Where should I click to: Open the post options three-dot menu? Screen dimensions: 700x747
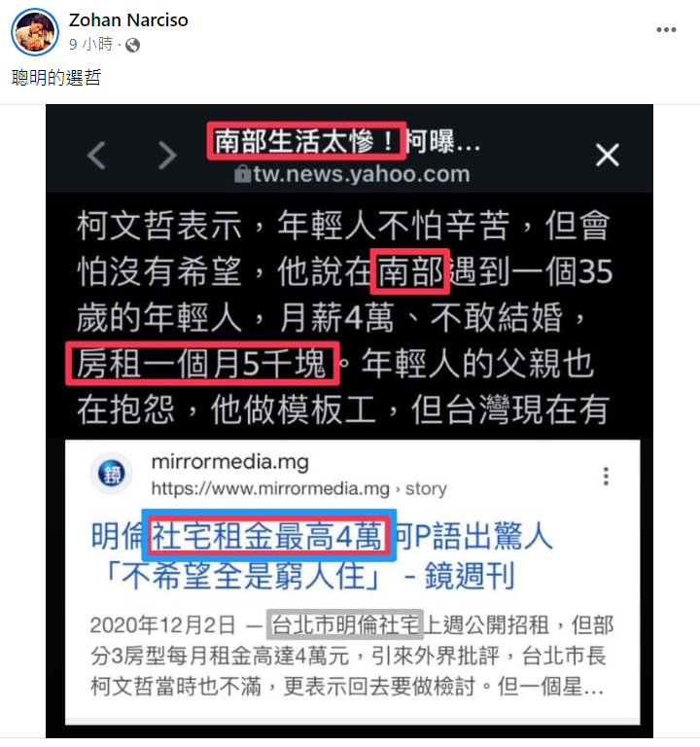pyautogui.click(x=666, y=29)
